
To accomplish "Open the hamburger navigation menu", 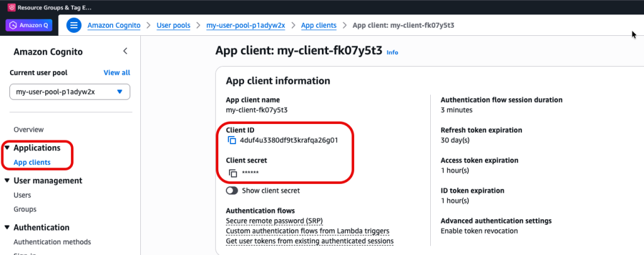I will 74,25.
